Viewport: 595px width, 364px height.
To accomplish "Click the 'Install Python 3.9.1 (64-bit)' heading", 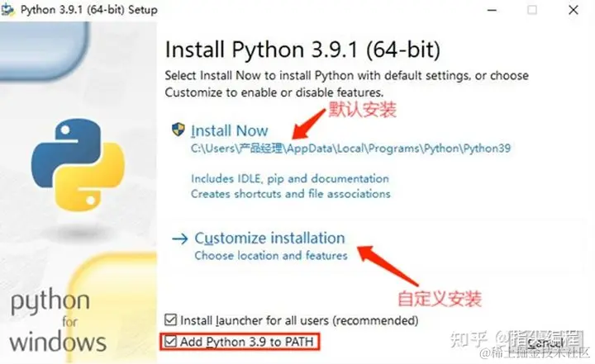I will pos(302,50).
